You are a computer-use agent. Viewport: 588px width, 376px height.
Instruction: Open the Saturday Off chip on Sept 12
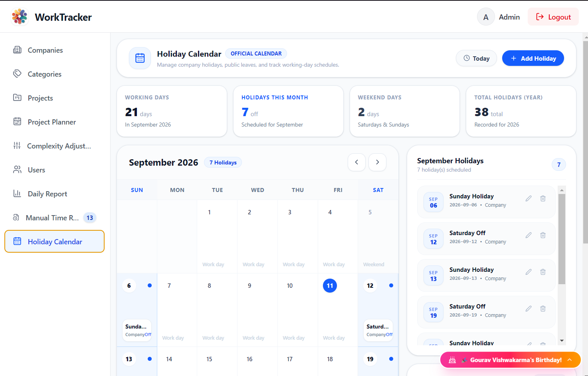tap(378, 330)
